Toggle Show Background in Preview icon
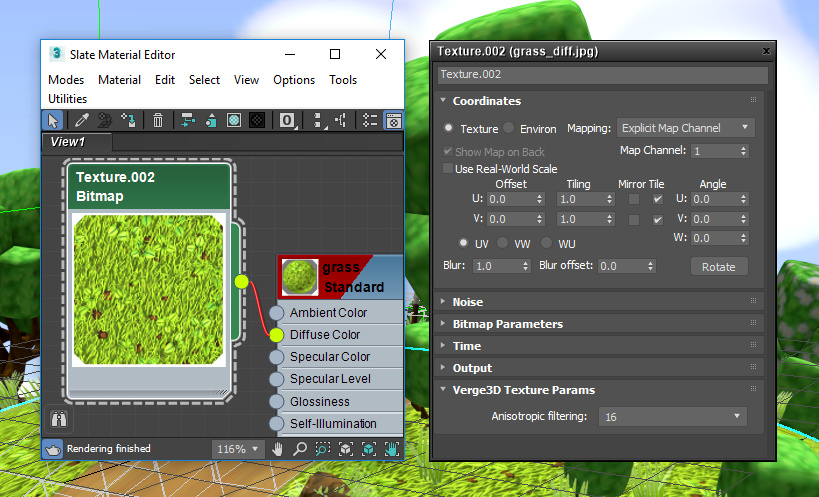Image resolution: width=819 pixels, height=497 pixels. pos(257,121)
